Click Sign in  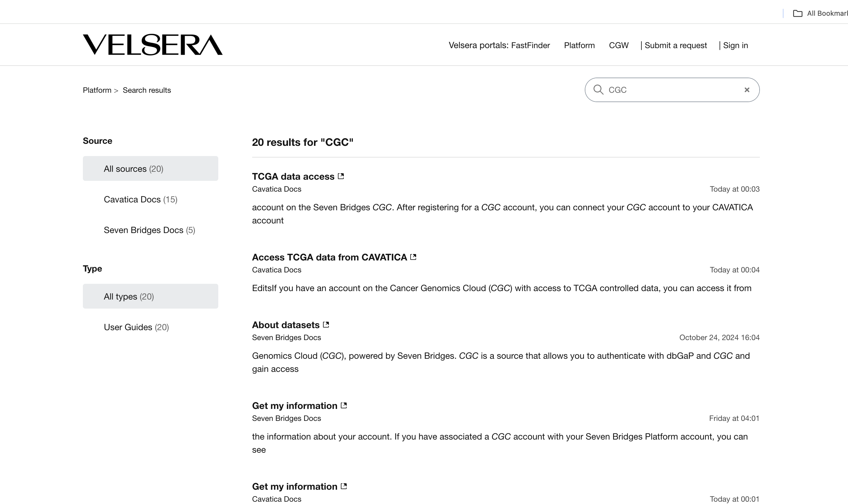click(735, 45)
